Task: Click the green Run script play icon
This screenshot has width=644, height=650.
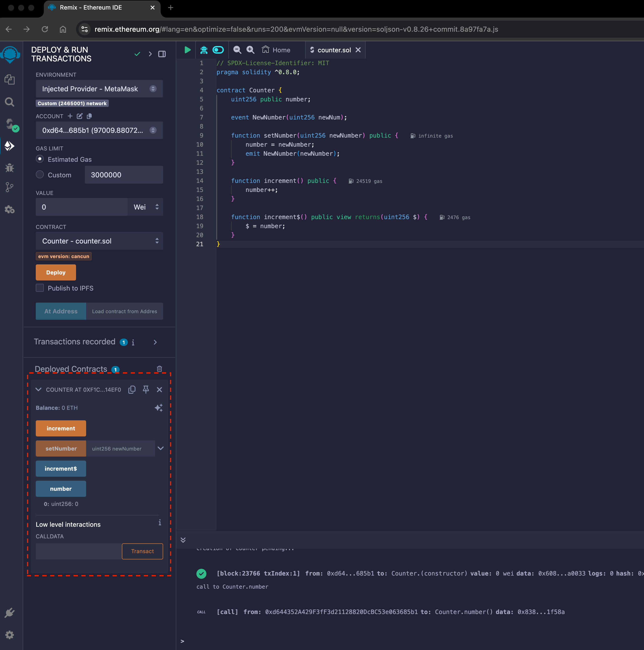Action: 188,50
